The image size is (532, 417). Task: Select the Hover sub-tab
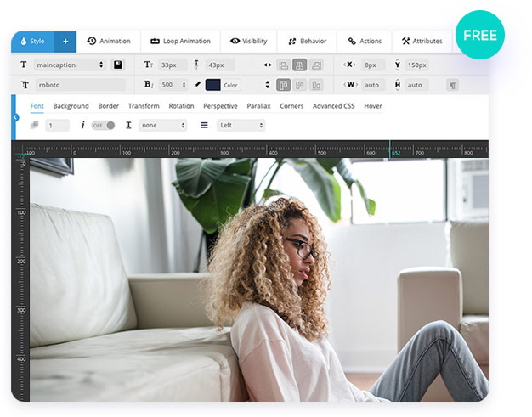[373, 106]
